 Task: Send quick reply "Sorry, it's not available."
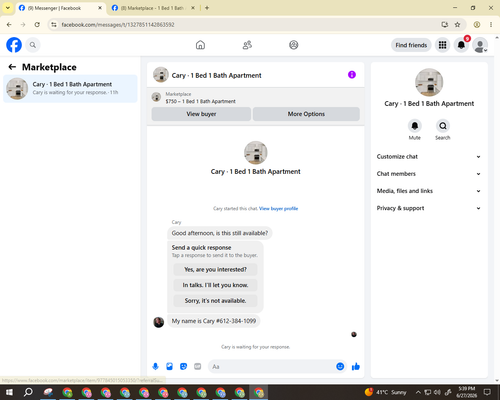coord(215,301)
